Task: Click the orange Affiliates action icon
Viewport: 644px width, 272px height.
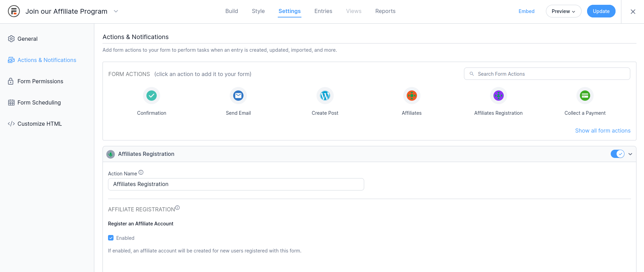Action: (412, 96)
